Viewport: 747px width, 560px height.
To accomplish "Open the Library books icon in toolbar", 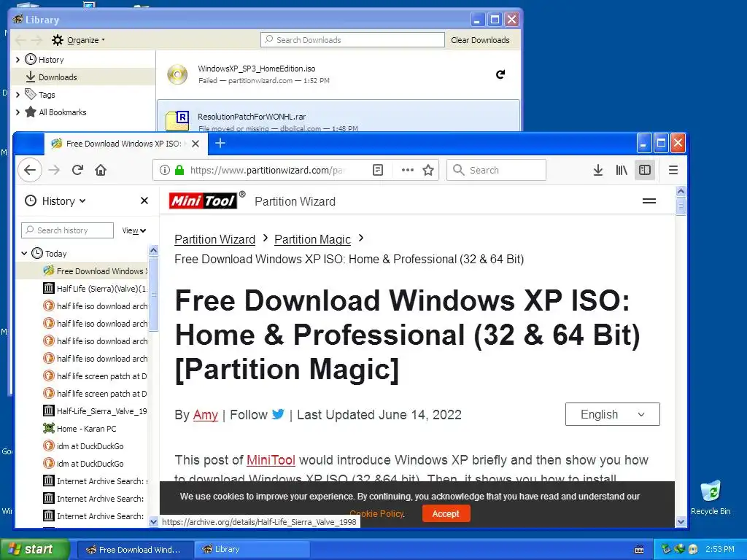I will (622, 170).
